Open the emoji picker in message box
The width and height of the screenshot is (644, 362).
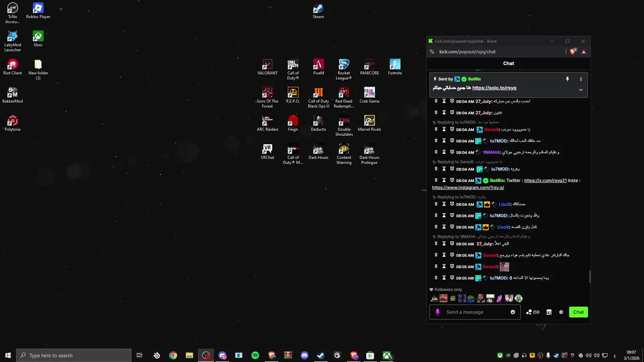point(513,312)
